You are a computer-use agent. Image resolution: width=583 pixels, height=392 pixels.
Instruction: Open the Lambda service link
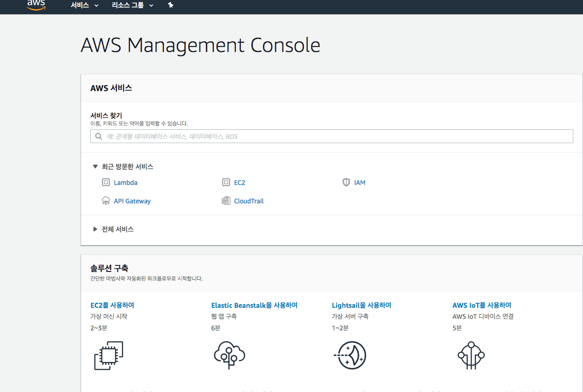click(126, 183)
